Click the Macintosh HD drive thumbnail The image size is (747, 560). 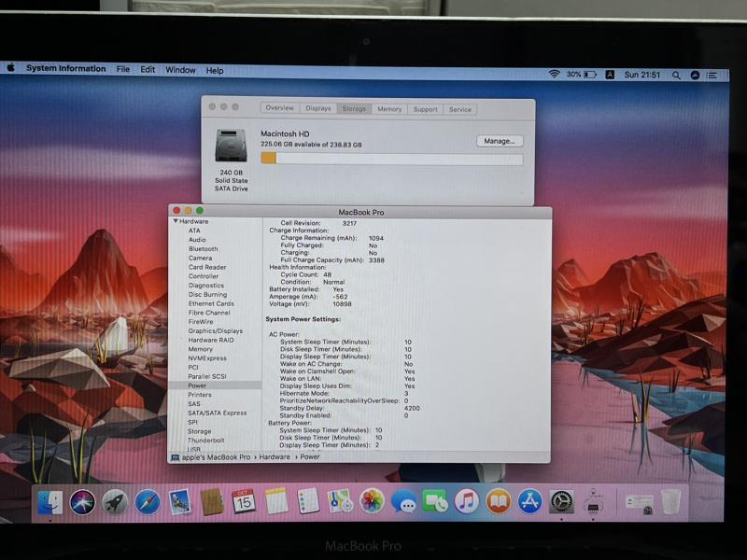pos(231,146)
